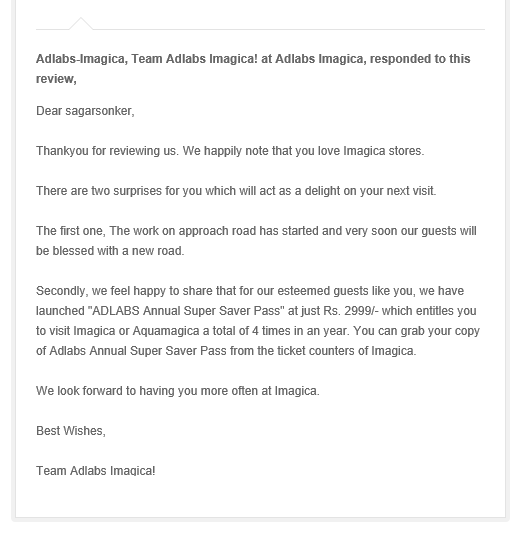Click the "Best Wishes," closing line
This screenshot has width=518, height=536.
71,431
